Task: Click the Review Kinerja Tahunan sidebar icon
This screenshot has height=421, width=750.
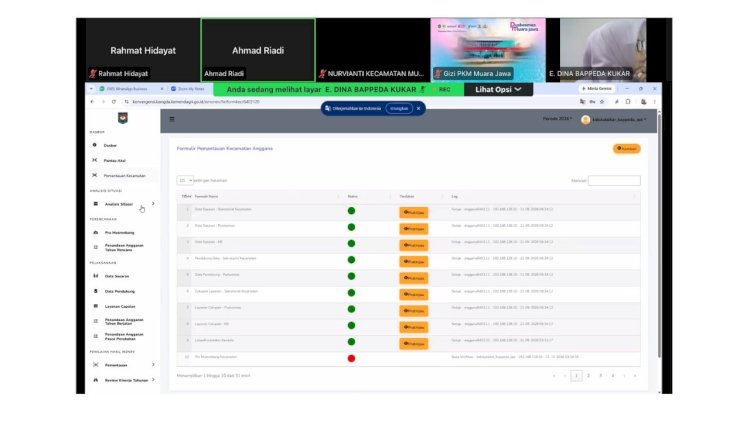Action: [96, 380]
